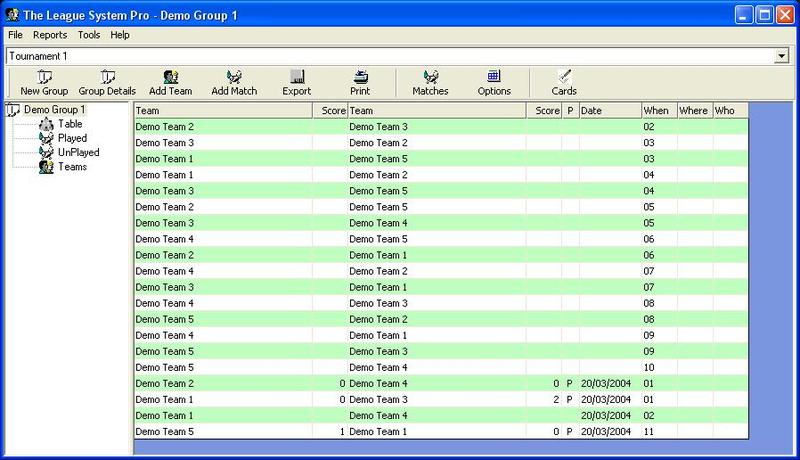Select row Demo Team 3 vs Demo Team 4
The height and width of the screenshot is (460, 800).
(x=441, y=223)
